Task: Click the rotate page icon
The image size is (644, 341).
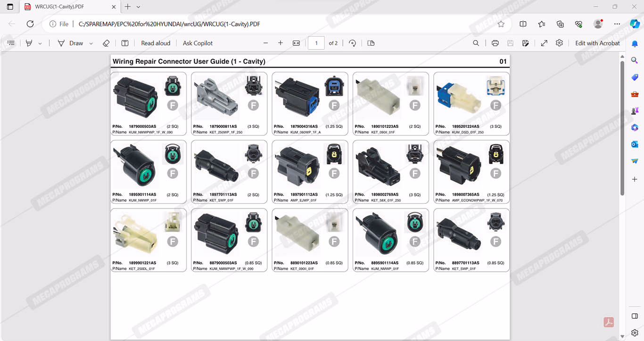Action: tap(352, 43)
